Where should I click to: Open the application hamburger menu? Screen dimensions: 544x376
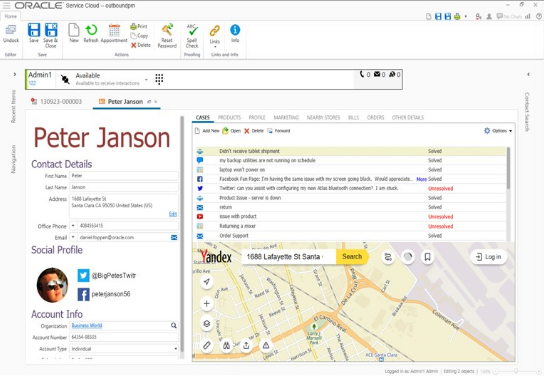click(6, 6)
